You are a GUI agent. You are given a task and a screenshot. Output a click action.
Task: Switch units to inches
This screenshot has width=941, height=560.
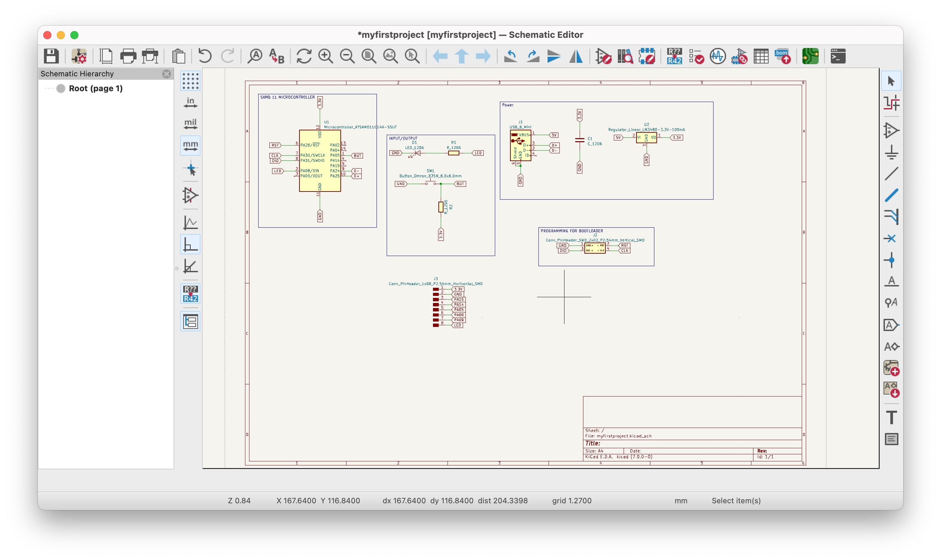click(x=190, y=103)
